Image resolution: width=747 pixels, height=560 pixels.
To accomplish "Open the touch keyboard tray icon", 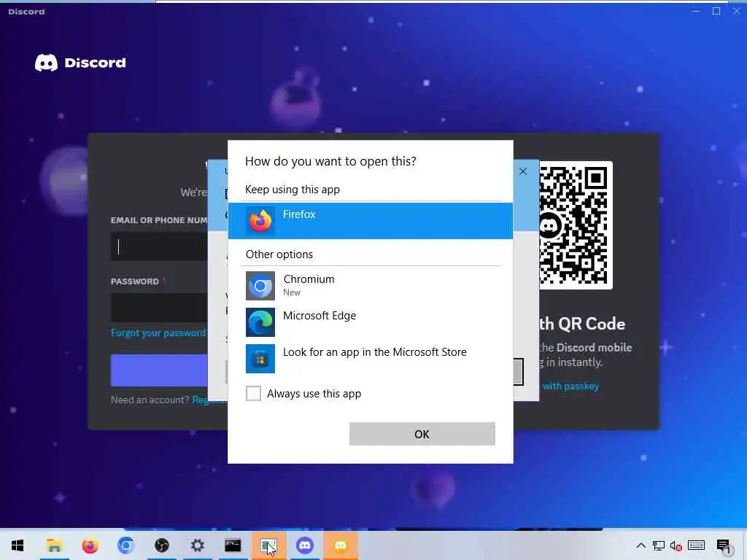I will click(696, 545).
